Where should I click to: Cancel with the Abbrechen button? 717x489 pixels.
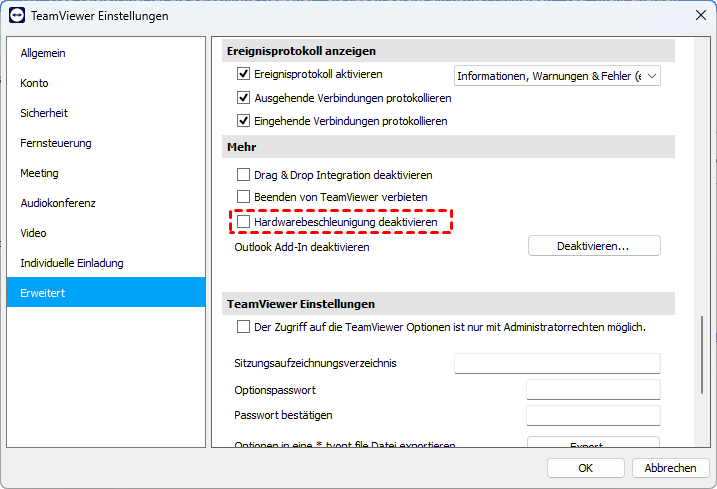670,468
